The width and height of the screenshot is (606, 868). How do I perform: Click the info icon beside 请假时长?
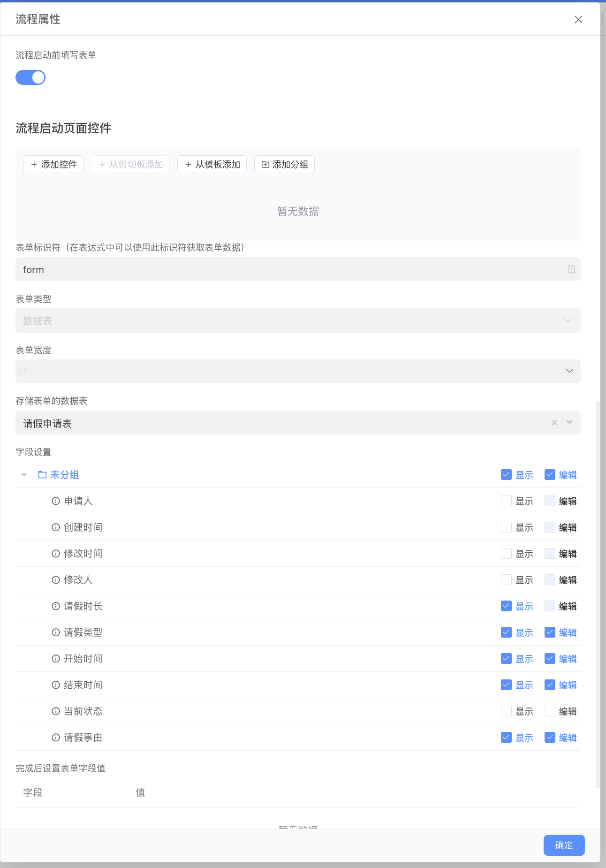pos(56,606)
